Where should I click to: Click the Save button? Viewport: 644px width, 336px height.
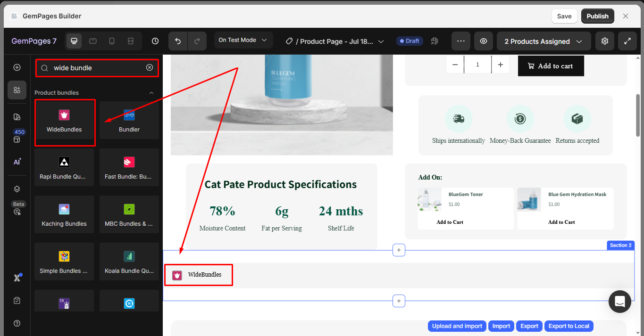(x=564, y=16)
